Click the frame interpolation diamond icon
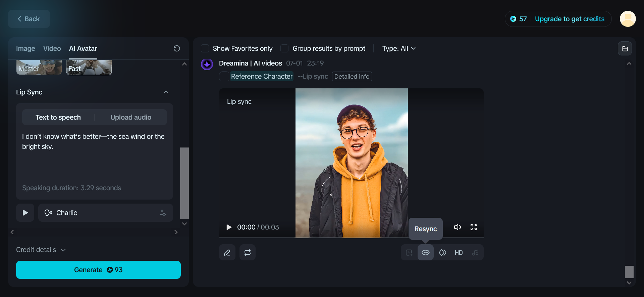644x297 pixels. pos(443,252)
